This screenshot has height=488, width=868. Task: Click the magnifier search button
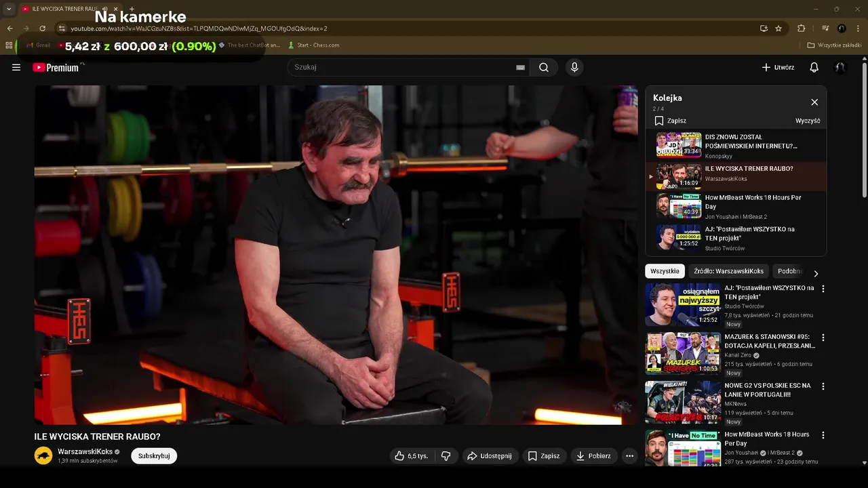pyautogui.click(x=544, y=67)
